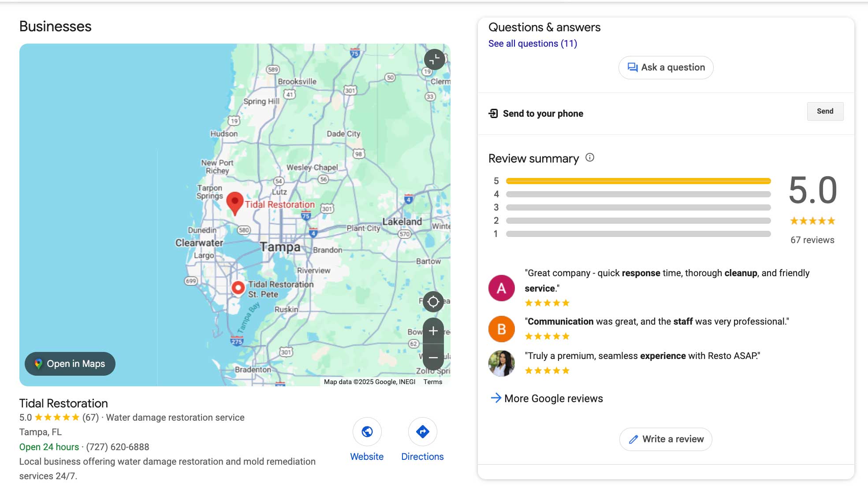The height and width of the screenshot is (492, 868).
Task: Click the 5-star rating bar
Action: 638,181
